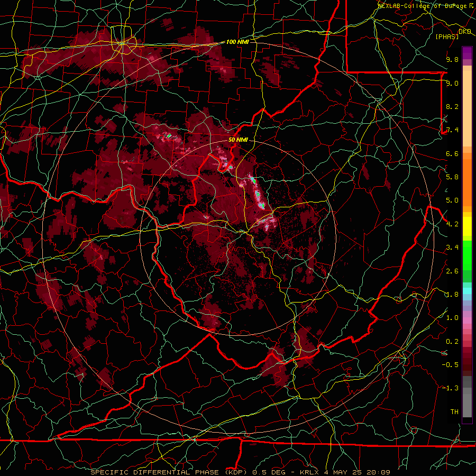Click the 3.4 value on the color scale

pyautogui.click(x=452, y=248)
